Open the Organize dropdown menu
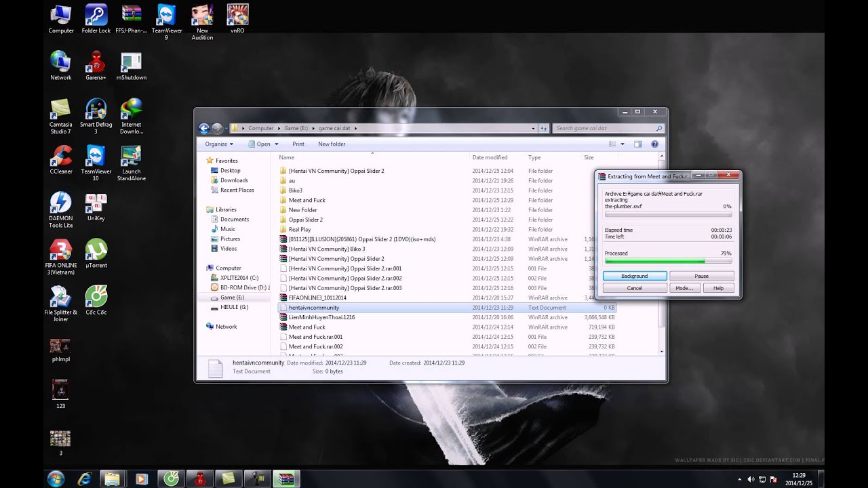This screenshot has width=868, height=488. click(219, 144)
